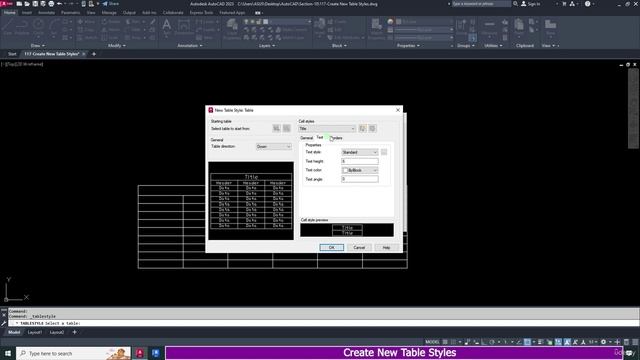This screenshot has width=640, height=360.
Task: Switch to the Layout1 tab
Action: (x=35, y=332)
